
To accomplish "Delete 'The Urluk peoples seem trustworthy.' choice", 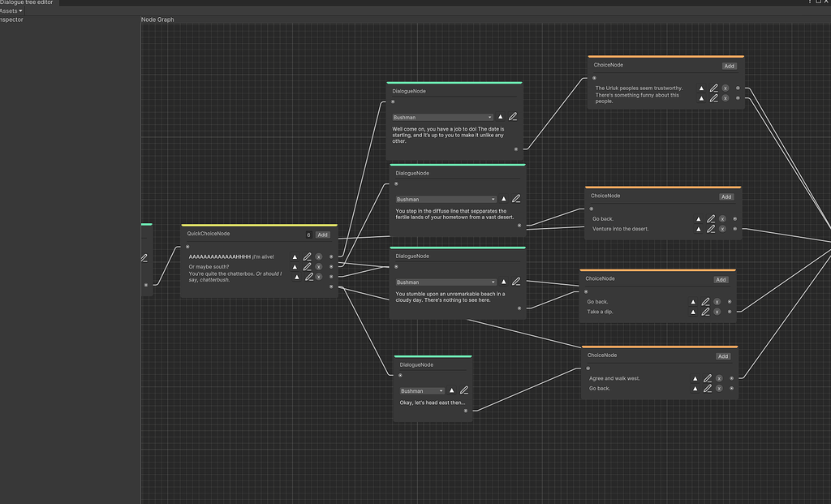I will tap(725, 88).
